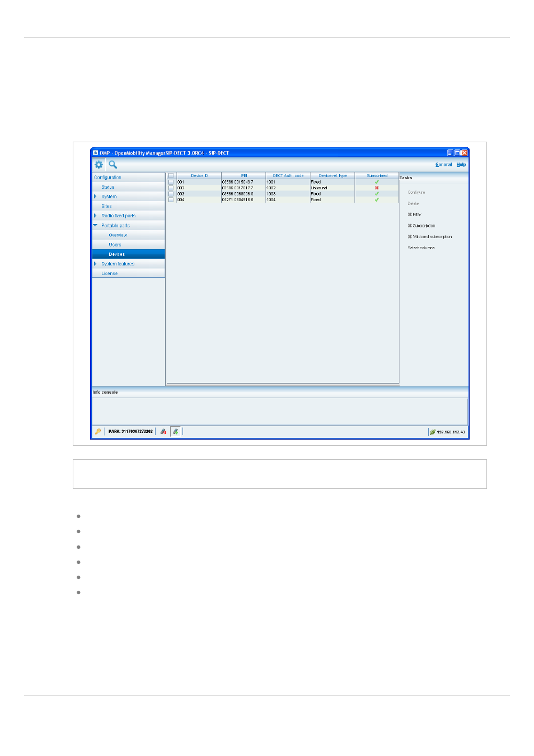
Task: Click the Delete task
Action: point(413,204)
